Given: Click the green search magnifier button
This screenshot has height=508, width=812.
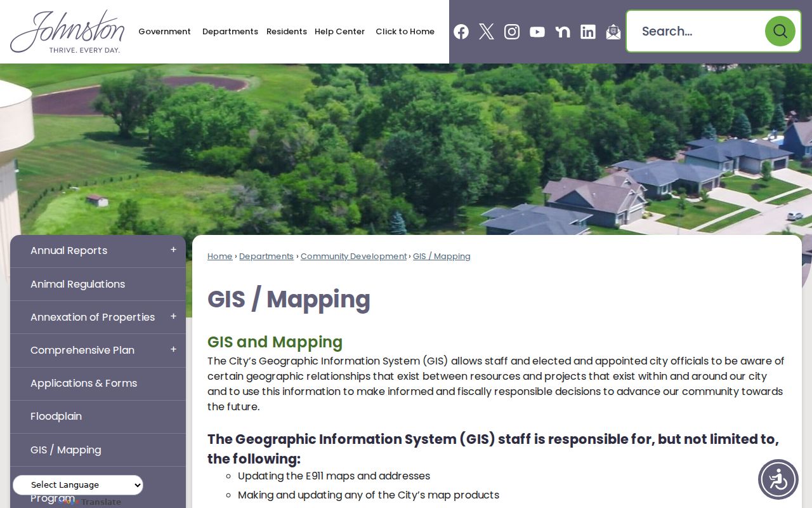Looking at the screenshot, I should coord(780,31).
